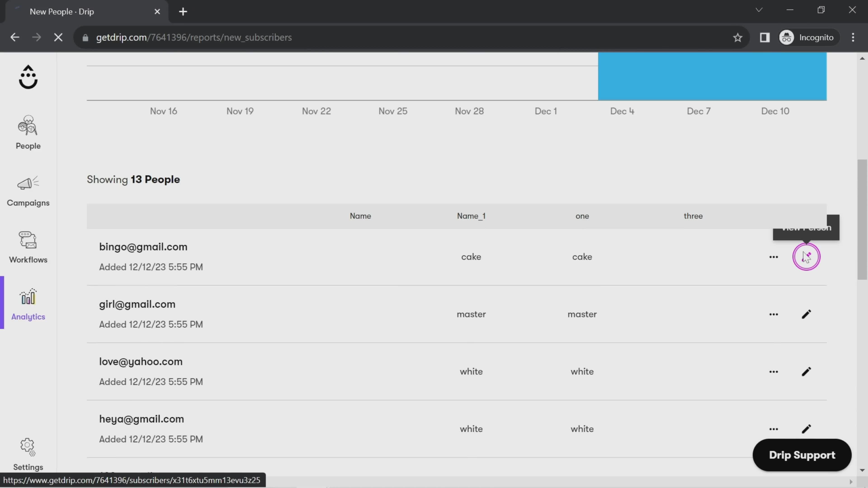This screenshot has width=868, height=488.
Task: Click edit icon for love@yahoo.com
Action: 806,371
